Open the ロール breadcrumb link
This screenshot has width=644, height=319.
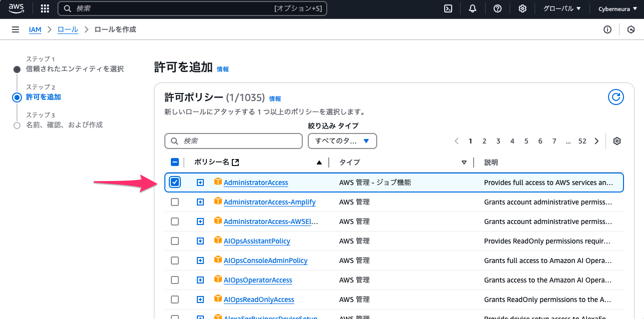(x=68, y=29)
